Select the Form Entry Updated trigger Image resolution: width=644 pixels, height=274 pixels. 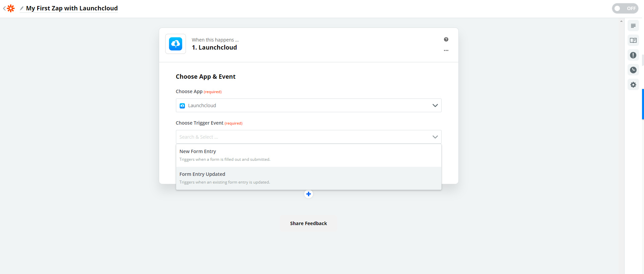tap(309, 178)
